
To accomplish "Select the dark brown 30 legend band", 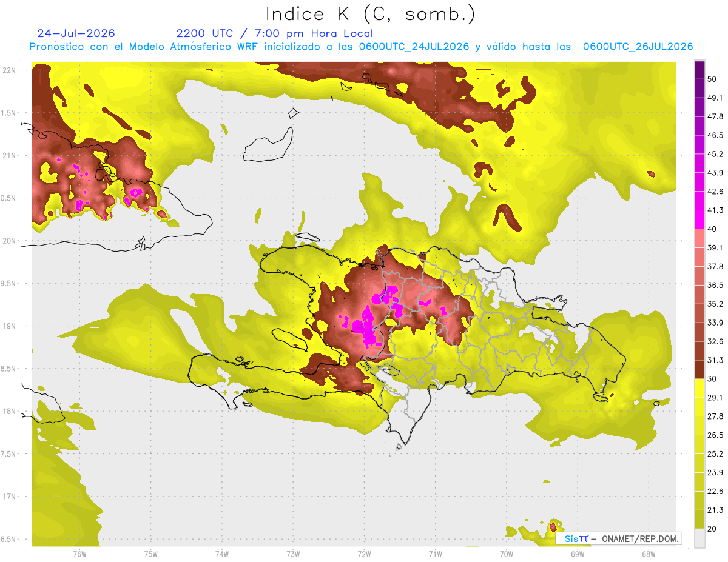I will click(699, 369).
